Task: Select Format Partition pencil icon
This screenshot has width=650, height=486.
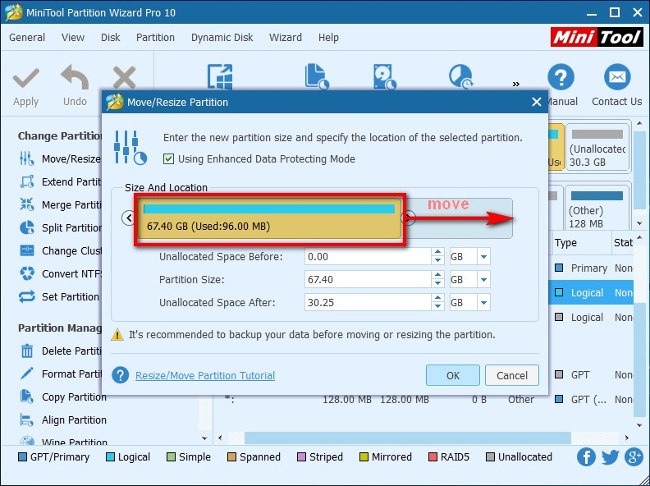Action: 27,374
